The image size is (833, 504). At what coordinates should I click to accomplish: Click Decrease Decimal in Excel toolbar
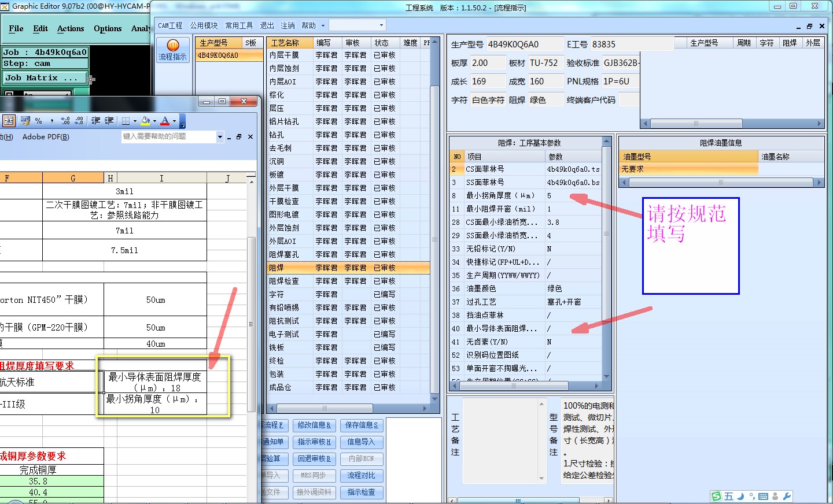point(79,121)
